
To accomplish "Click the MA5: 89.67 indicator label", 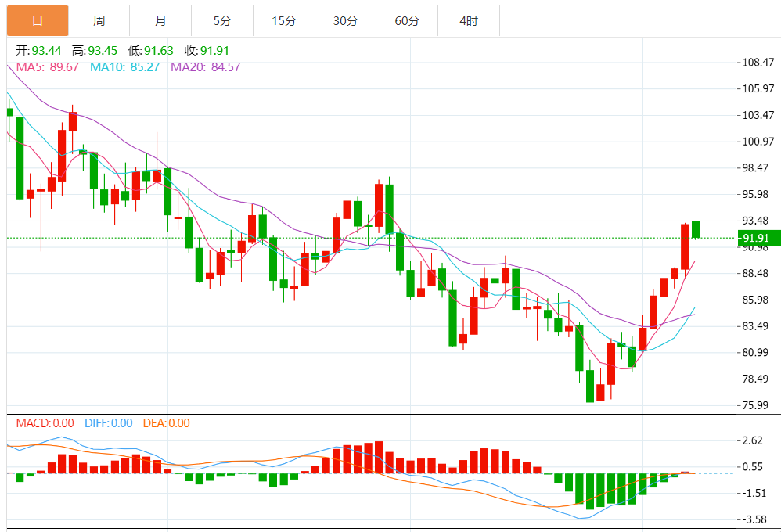I will [x=47, y=67].
